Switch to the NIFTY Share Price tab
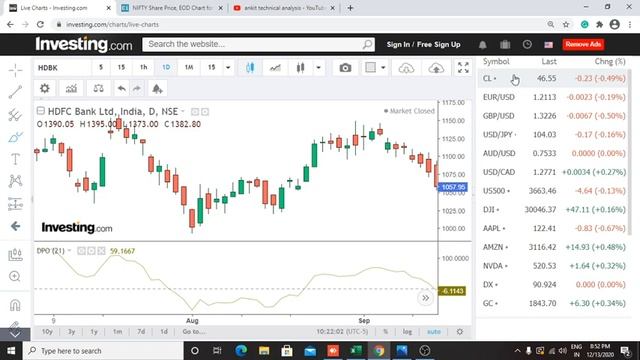Image resolution: width=640 pixels, height=360 pixels. pos(171,8)
